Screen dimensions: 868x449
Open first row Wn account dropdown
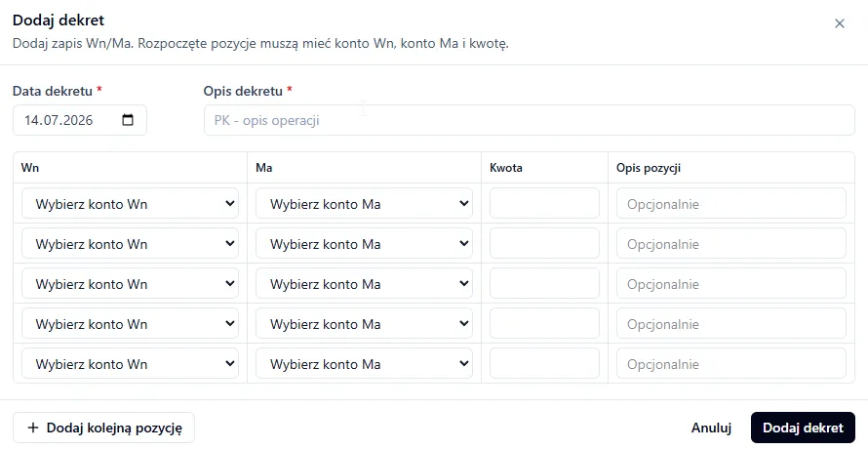[130, 203]
